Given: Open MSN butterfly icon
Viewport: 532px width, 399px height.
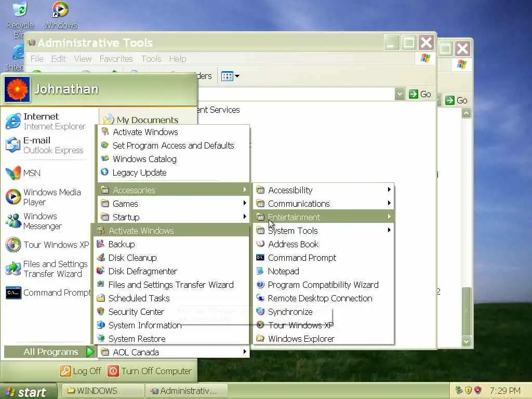Looking at the screenshot, I should [x=13, y=173].
